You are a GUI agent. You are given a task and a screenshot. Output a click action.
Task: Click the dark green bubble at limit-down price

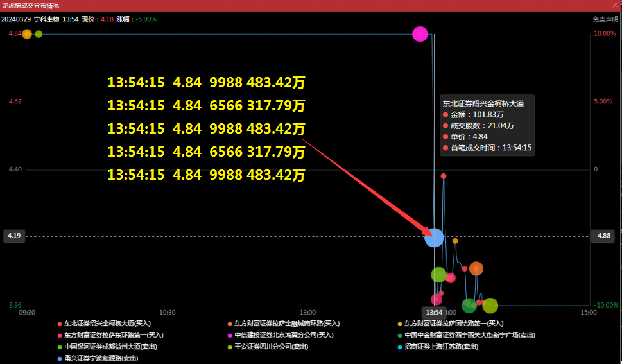[x=469, y=306]
